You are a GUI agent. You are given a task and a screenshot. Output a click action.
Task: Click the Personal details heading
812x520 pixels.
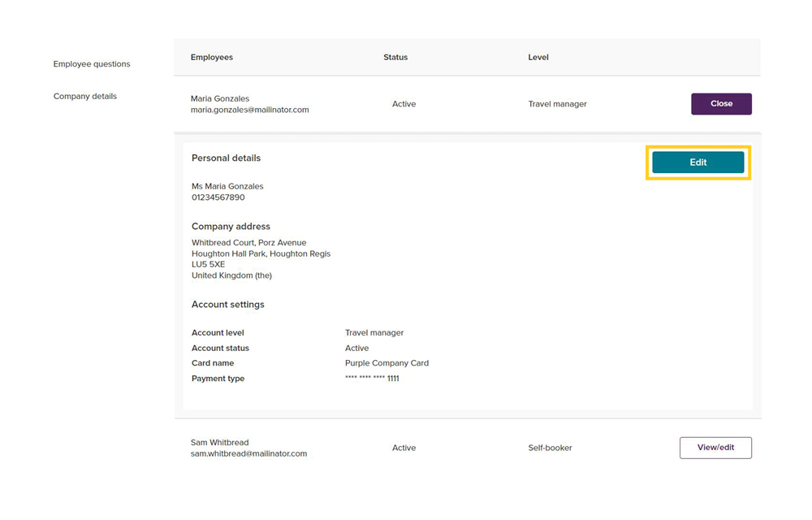(226, 158)
